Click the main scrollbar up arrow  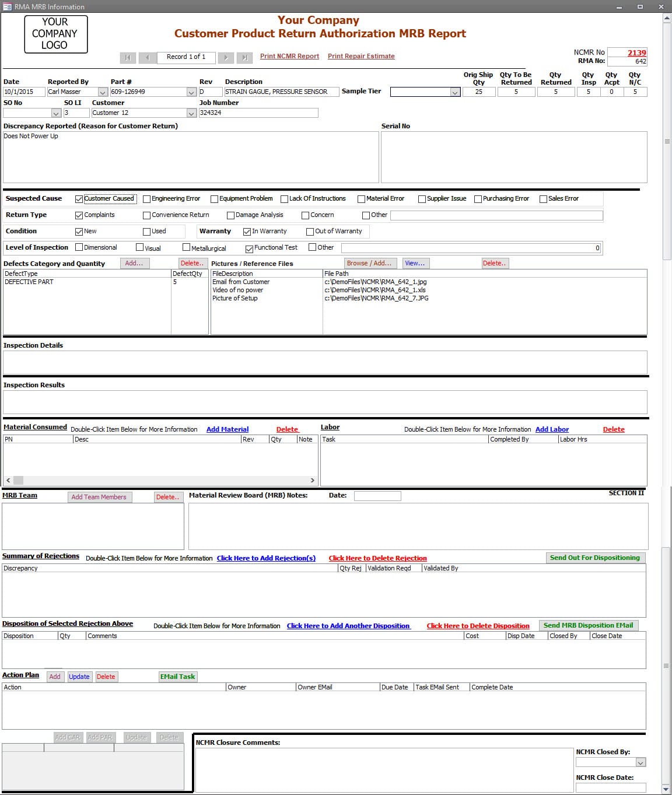666,19
